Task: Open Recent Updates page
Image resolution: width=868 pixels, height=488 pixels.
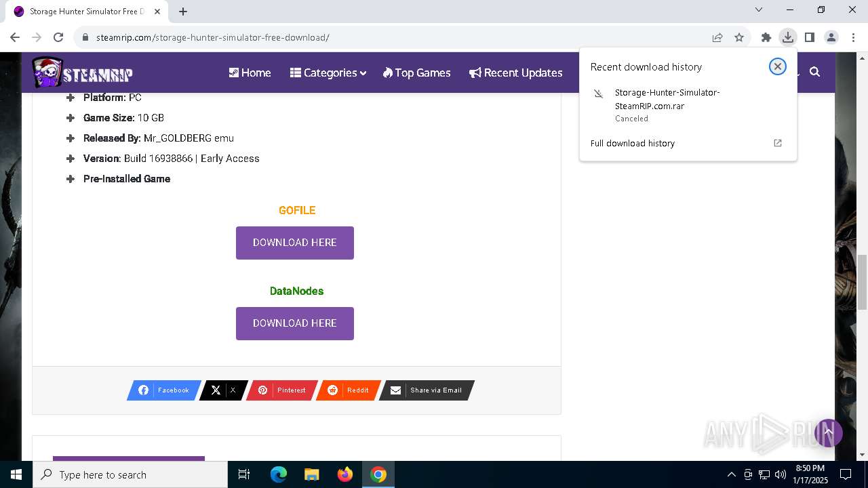Action: (516, 73)
